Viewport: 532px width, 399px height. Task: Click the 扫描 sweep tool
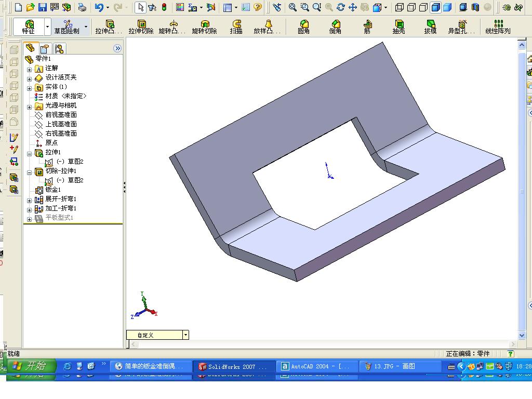[236, 27]
